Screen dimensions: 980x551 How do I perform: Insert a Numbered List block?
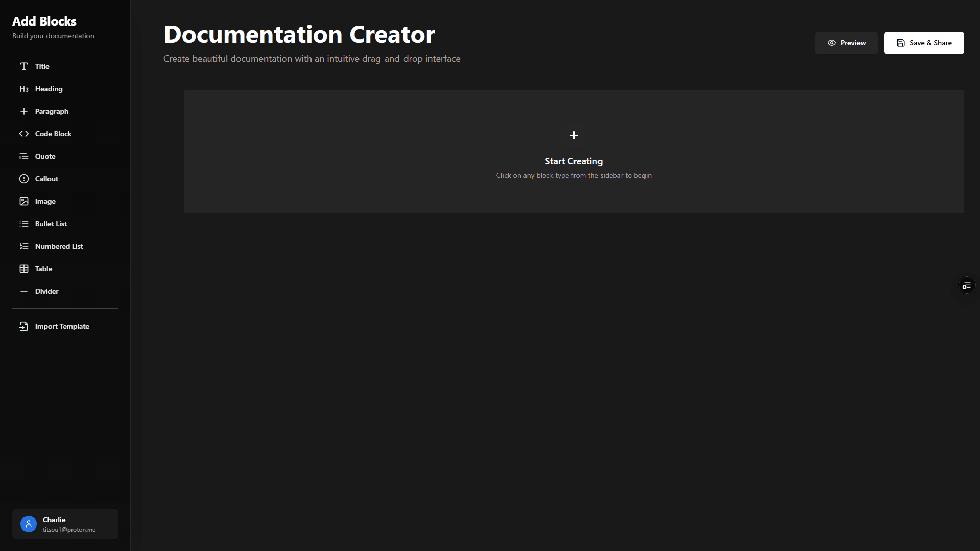point(24,246)
